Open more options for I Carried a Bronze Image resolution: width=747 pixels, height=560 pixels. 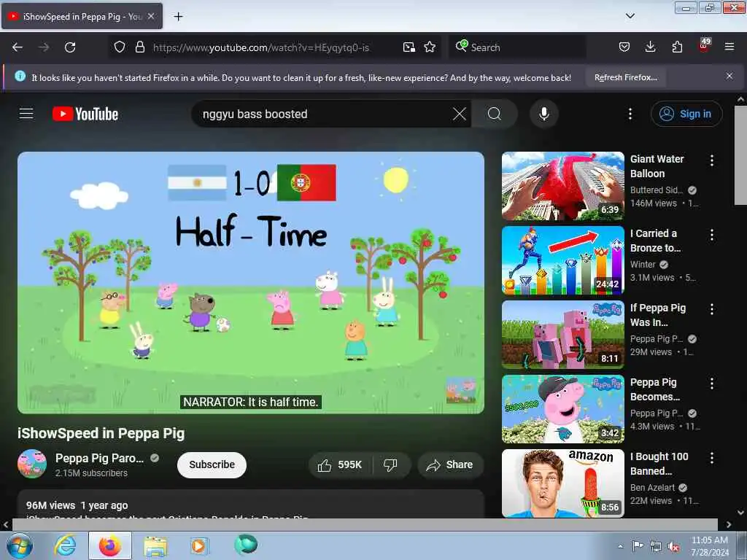coord(712,235)
